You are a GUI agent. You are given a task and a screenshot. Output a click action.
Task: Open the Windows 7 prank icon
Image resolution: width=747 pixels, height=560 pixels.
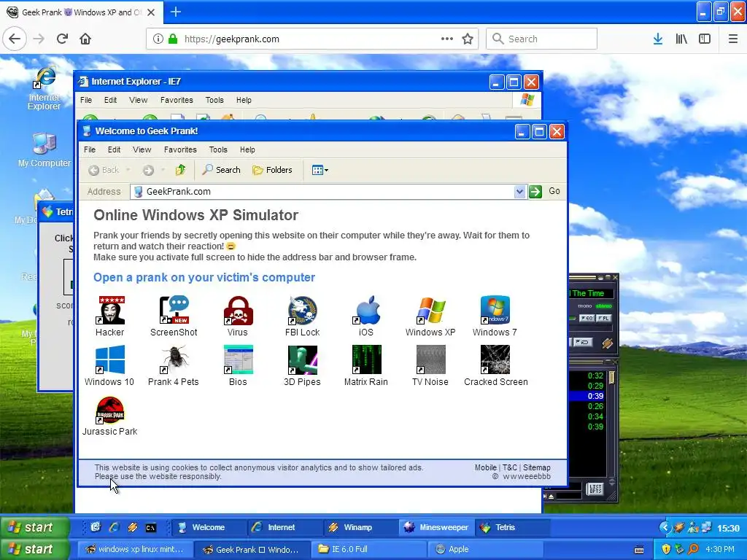click(x=495, y=316)
